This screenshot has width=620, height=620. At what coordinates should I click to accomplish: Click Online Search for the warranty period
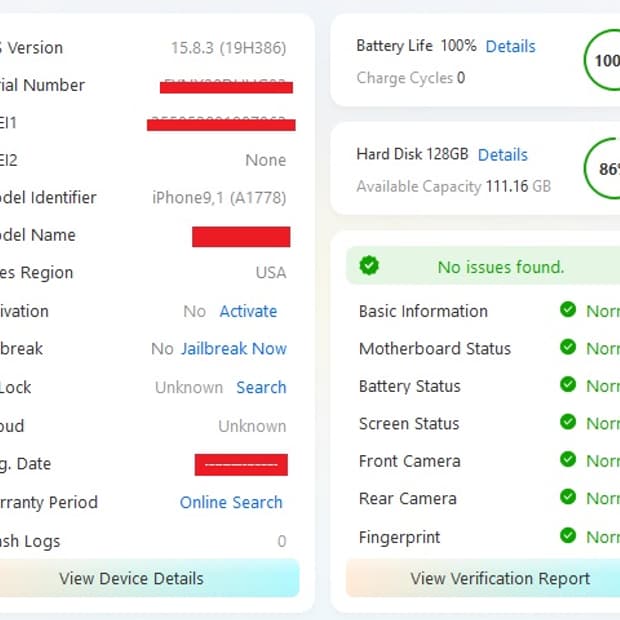(x=231, y=502)
